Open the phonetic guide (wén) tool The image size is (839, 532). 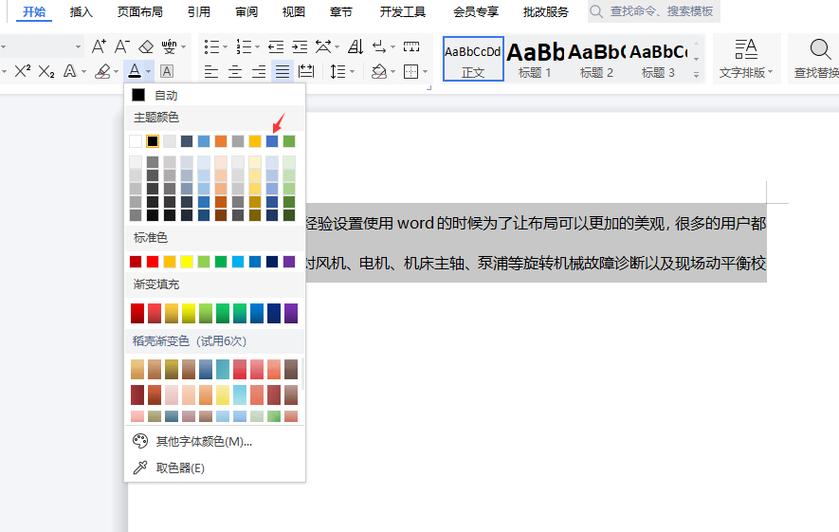pos(169,47)
